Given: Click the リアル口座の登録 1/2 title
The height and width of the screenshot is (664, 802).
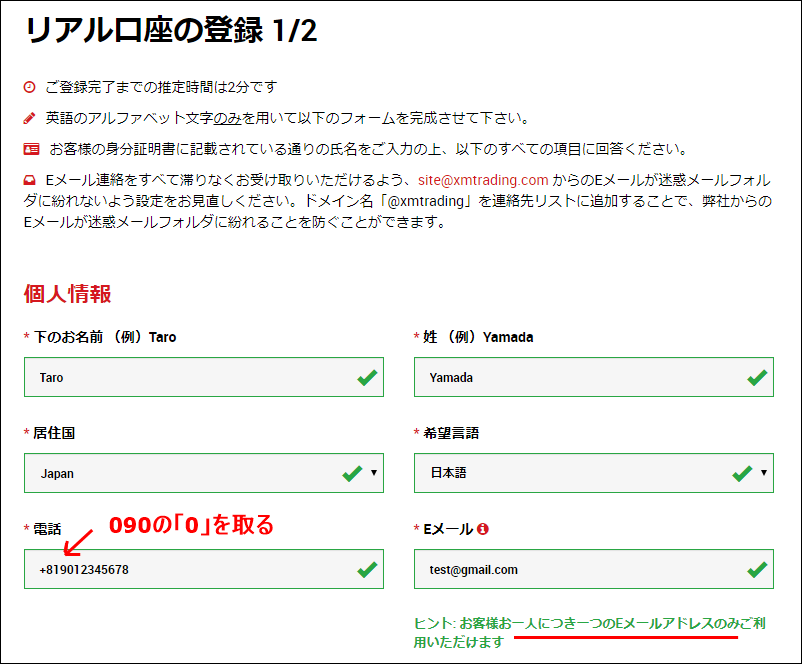Looking at the screenshot, I should pyautogui.click(x=171, y=30).
